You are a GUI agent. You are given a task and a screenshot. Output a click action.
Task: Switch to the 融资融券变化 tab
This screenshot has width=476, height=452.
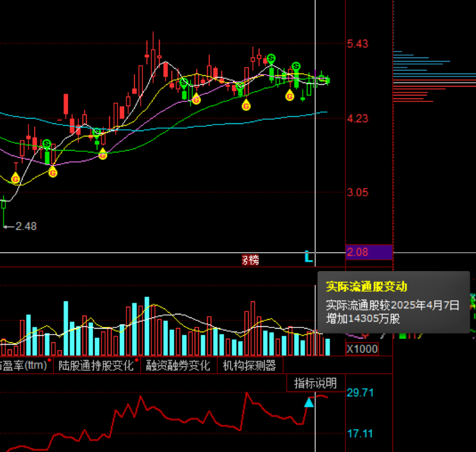(x=178, y=365)
